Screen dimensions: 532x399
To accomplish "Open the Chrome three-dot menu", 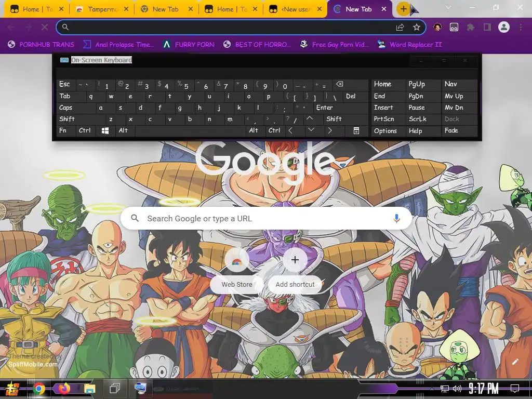I will click(521, 27).
